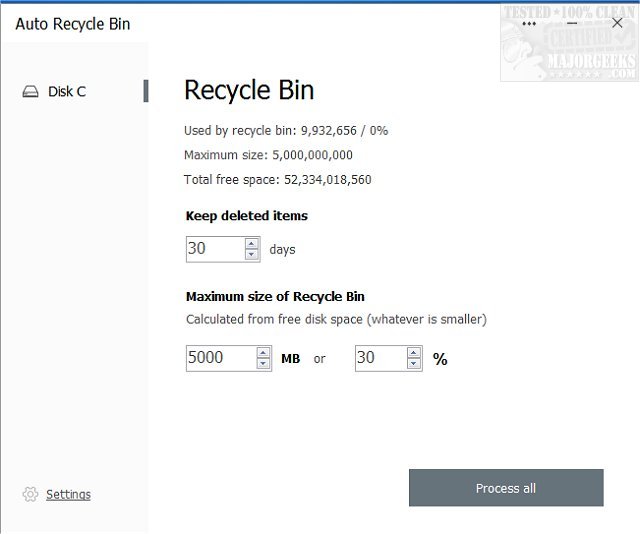Click the Auto Recycle Bin window title
Image resolution: width=640 pixels, height=534 pixels.
coord(73,23)
